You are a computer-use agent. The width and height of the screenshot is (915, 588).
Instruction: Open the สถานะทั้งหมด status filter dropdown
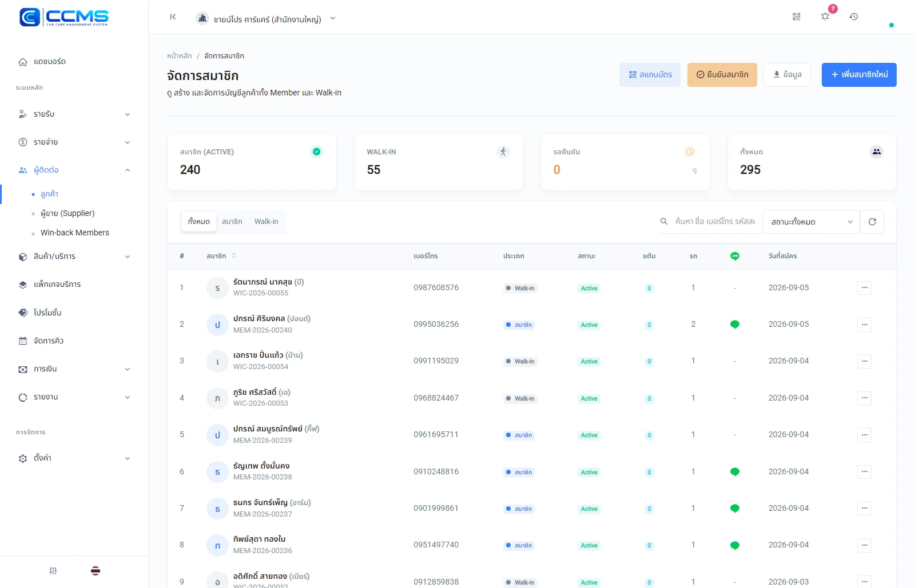811,222
